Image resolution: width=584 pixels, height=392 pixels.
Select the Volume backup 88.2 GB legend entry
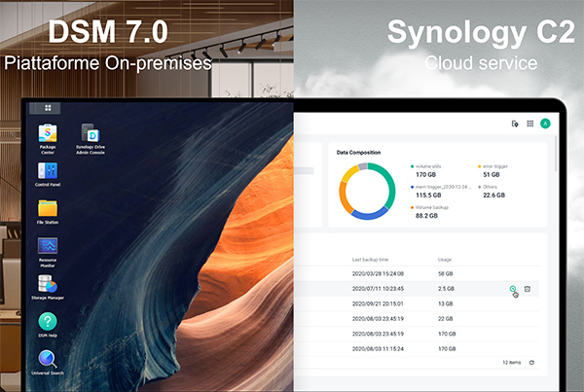429,211
